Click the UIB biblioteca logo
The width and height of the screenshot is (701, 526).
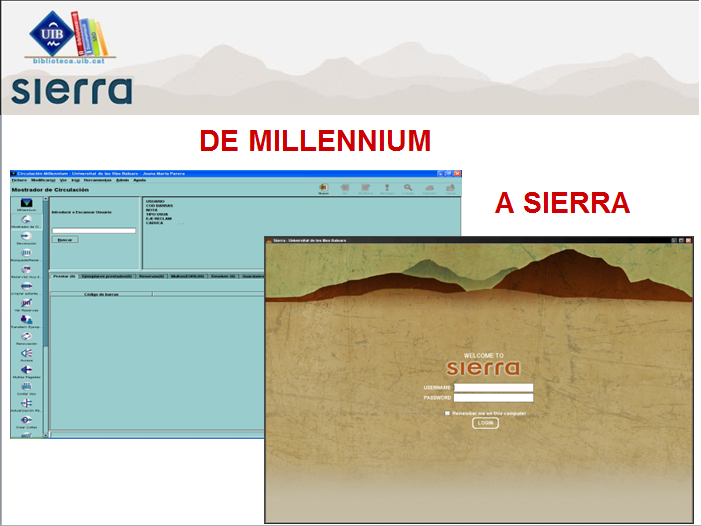[x=70, y=38]
